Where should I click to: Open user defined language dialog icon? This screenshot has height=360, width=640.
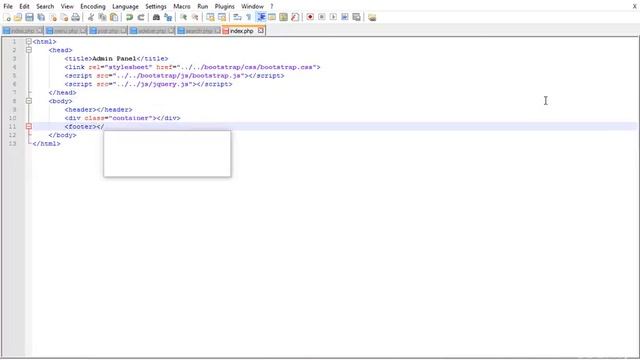coord(272,17)
